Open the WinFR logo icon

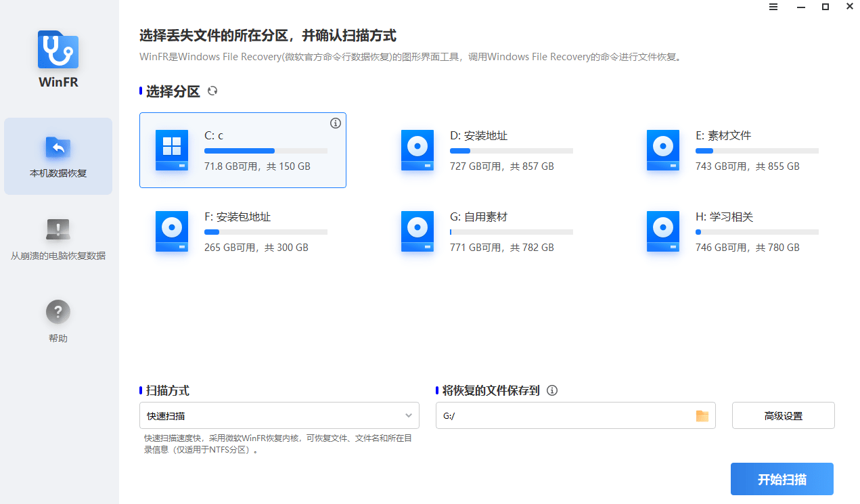(58, 49)
